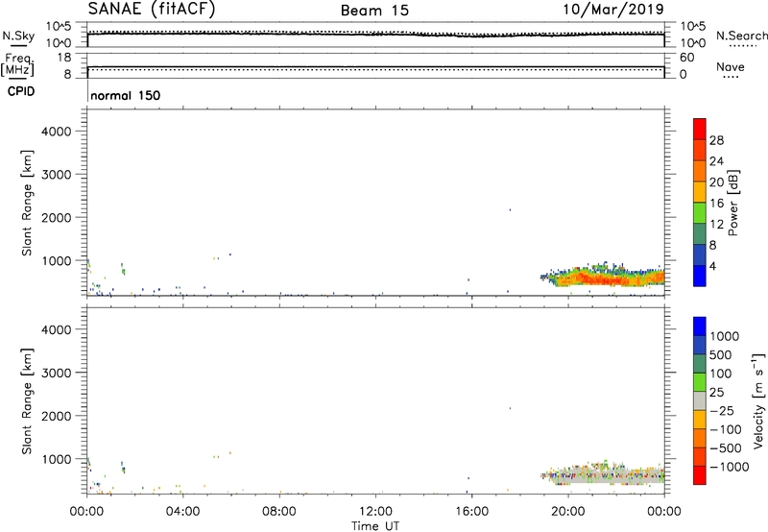Click the '04:00' time axis label
Image resolution: width=768 pixels, height=532 pixels.
coord(182,512)
